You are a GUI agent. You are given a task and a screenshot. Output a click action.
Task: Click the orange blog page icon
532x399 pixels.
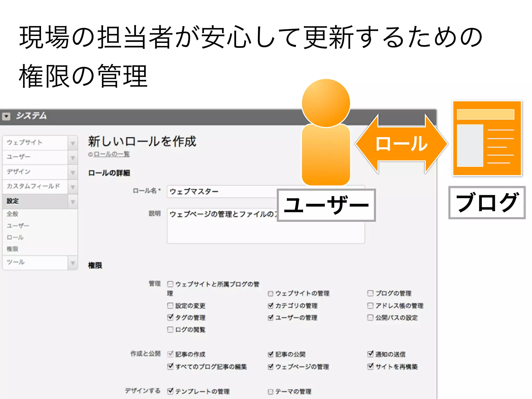(487, 138)
